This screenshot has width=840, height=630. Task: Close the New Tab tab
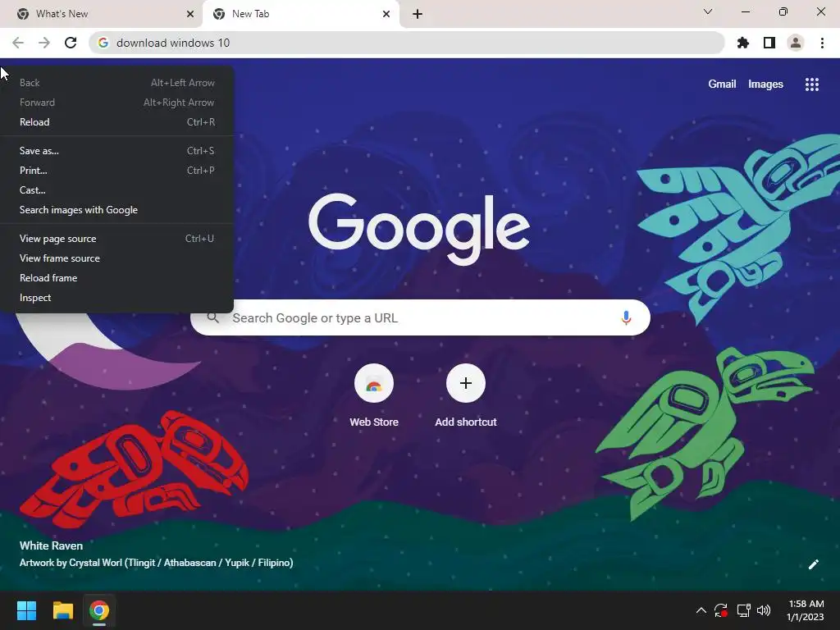(x=386, y=14)
